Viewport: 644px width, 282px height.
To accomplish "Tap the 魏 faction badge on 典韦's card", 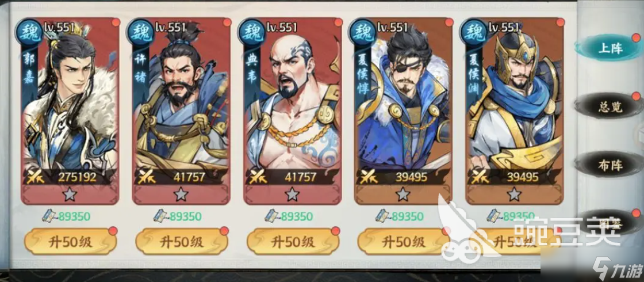I will coord(251,32).
